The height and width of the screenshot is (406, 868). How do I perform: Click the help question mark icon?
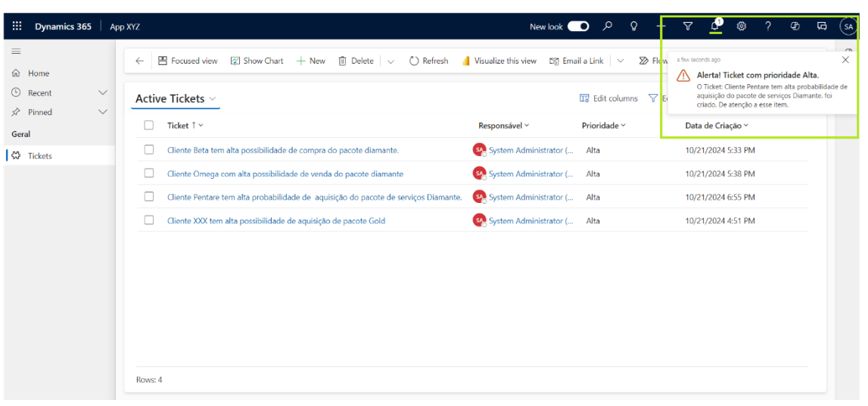click(x=768, y=27)
